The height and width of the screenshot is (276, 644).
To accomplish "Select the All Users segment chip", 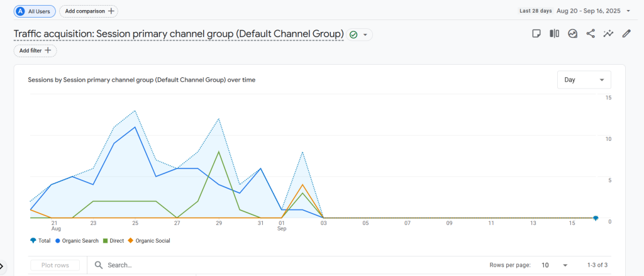I will [x=35, y=11].
